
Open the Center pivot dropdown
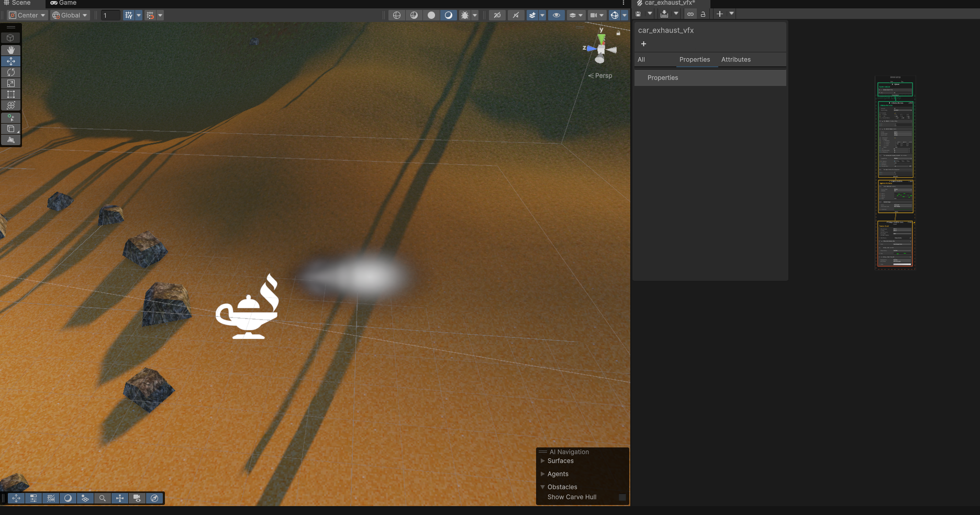point(27,15)
